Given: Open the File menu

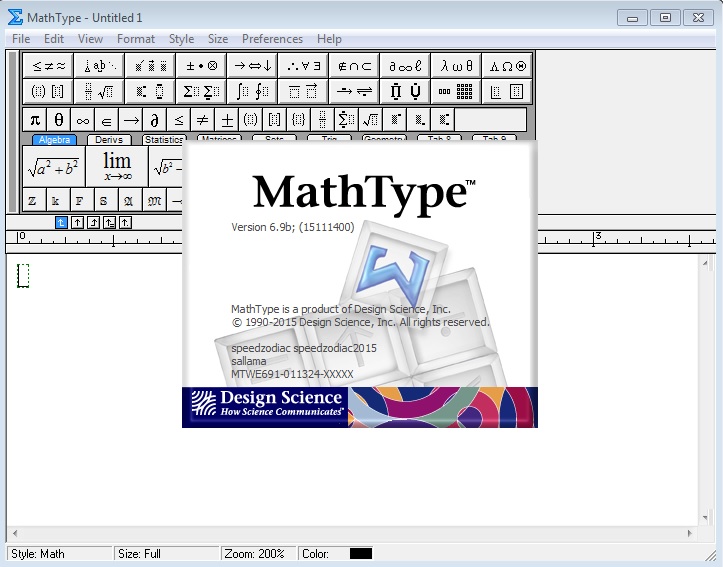Looking at the screenshot, I should (x=21, y=39).
